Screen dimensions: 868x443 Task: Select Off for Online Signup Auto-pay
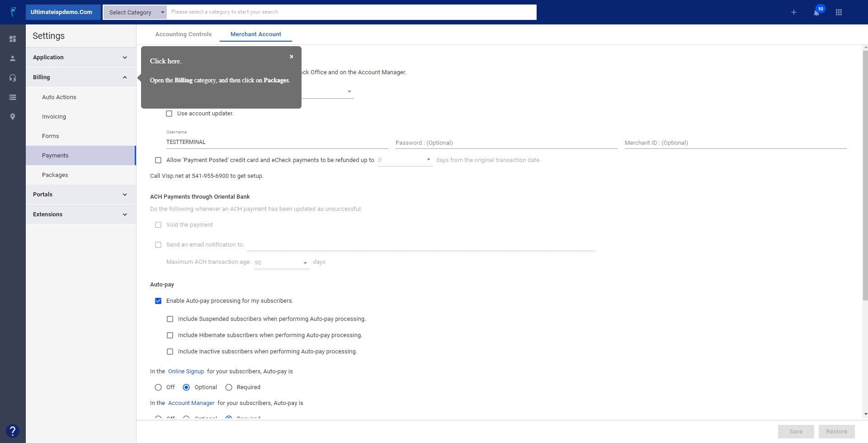(158, 387)
